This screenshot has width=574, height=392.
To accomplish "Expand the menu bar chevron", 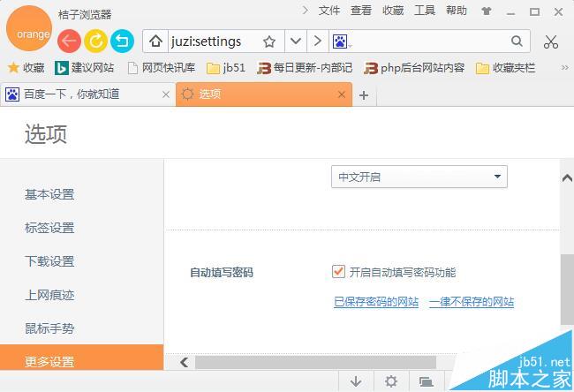I will [305, 11].
